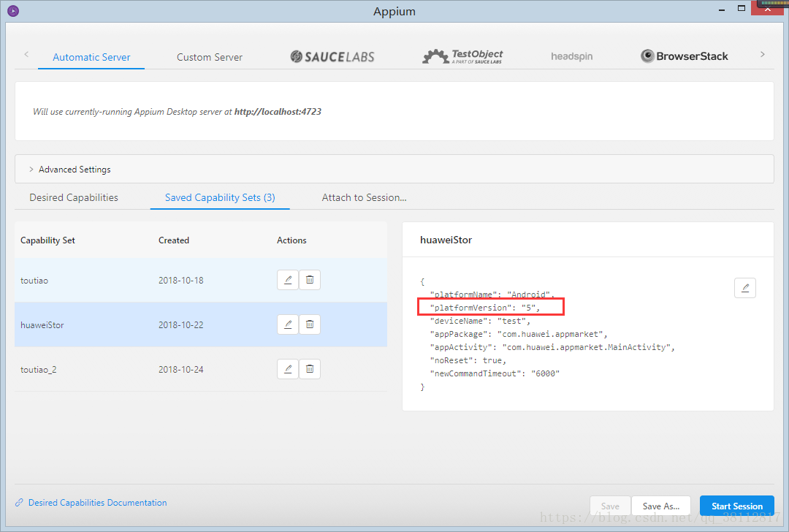Viewport: 789px width, 532px height.
Task: Select the huaweiStor row
Action: 201,324
